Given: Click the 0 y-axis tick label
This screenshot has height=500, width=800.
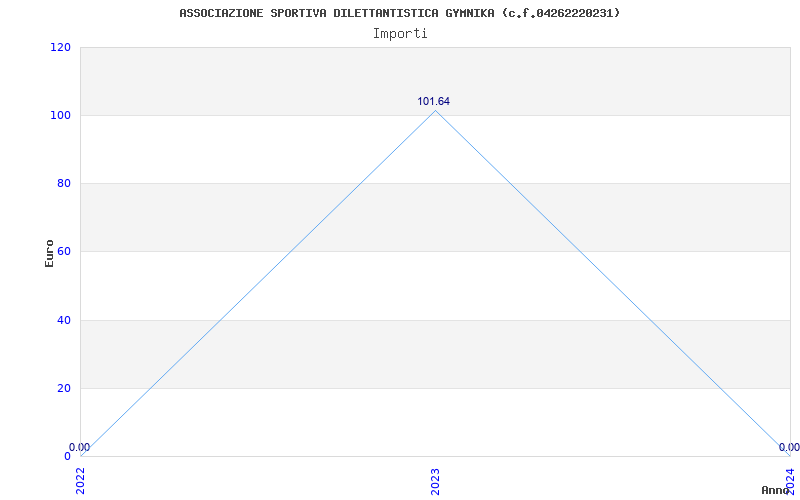Looking at the screenshot, I should click(67, 456).
